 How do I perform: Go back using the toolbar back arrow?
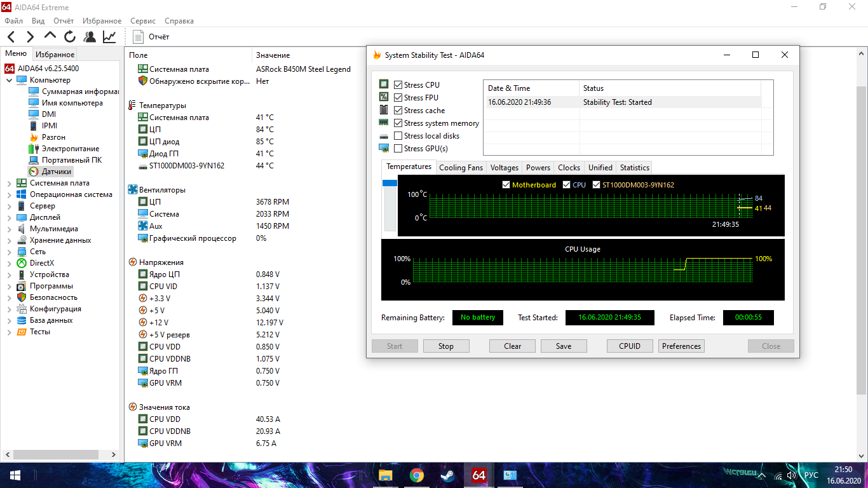[11, 37]
